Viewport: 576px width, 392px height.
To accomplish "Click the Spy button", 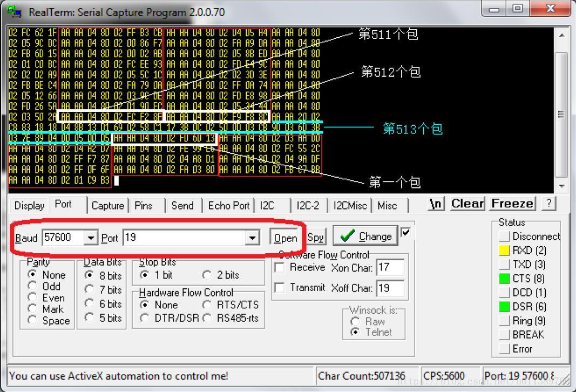I will tap(316, 238).
